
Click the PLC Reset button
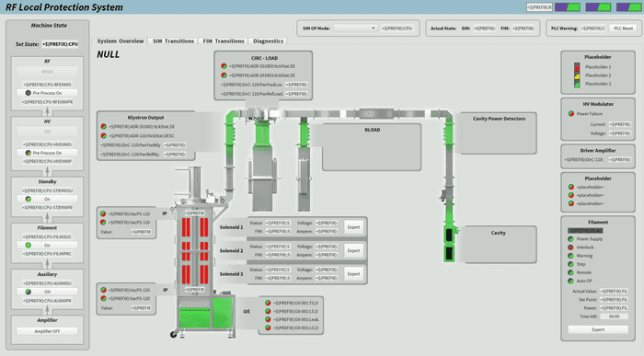(623, 29)
